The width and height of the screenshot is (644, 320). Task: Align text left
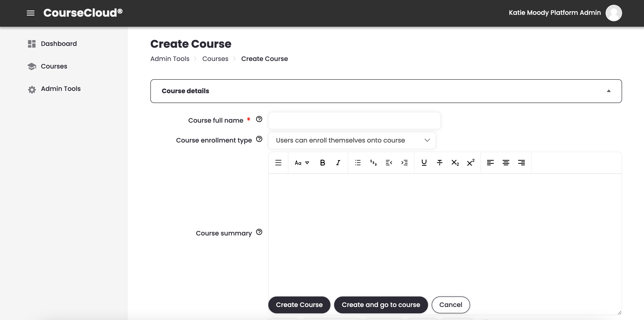pyautogui.click(x=490, y=163)
